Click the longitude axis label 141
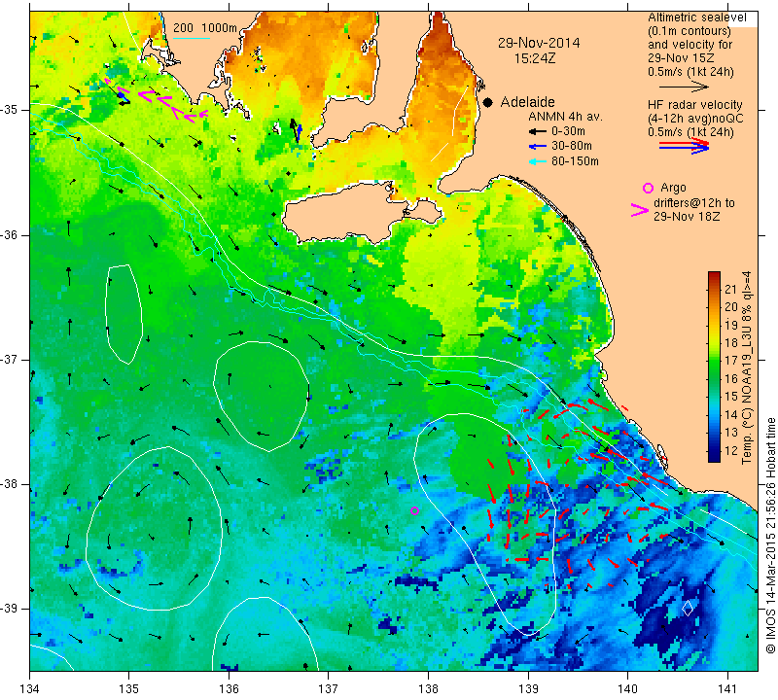778x700 pixels. point(727,689)
